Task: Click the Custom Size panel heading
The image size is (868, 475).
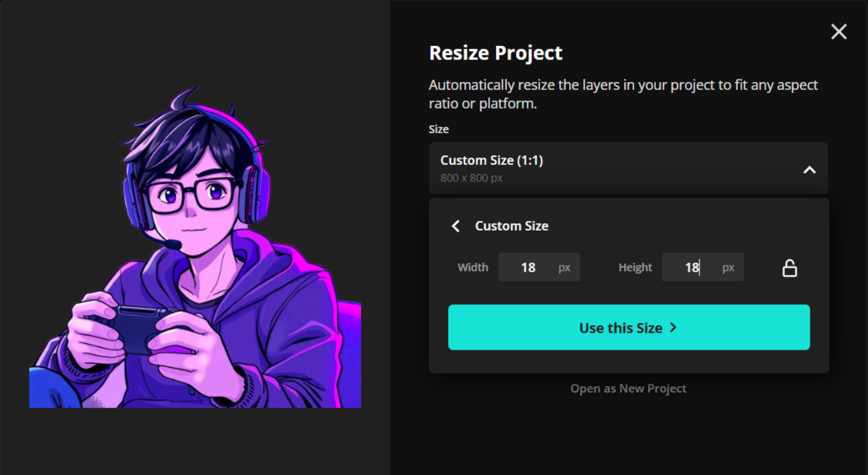Action: click(x=511, y=226)
